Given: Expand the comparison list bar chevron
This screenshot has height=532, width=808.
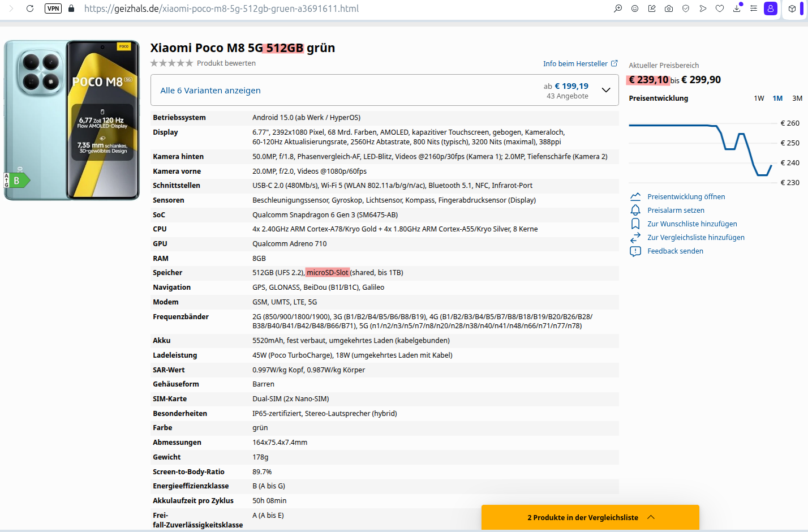Looking at the screenshot, I should click(651, 517).
